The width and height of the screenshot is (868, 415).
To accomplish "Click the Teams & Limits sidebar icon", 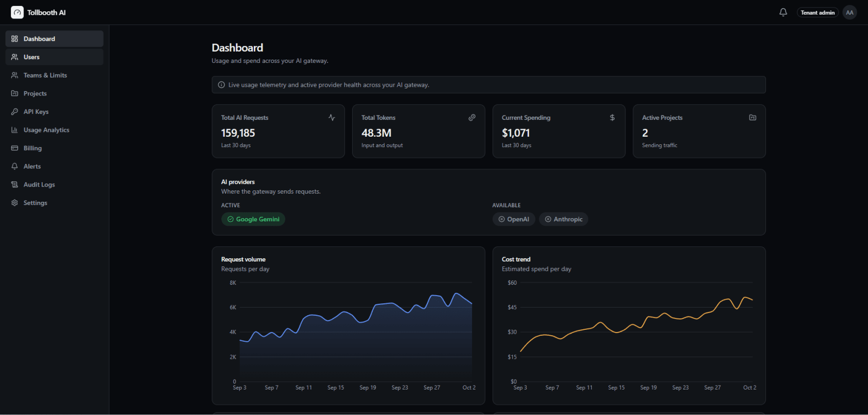I will tap(15, 75).
